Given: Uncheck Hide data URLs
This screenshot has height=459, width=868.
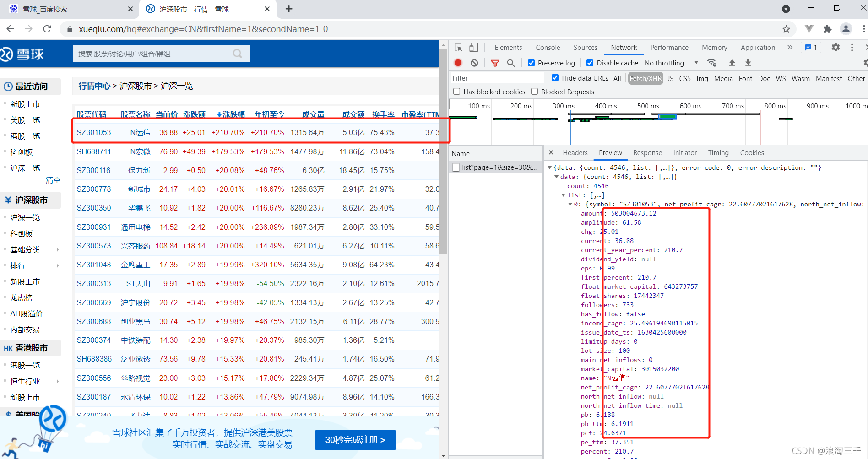Looking at the screenshot, I should coord(555,78).
